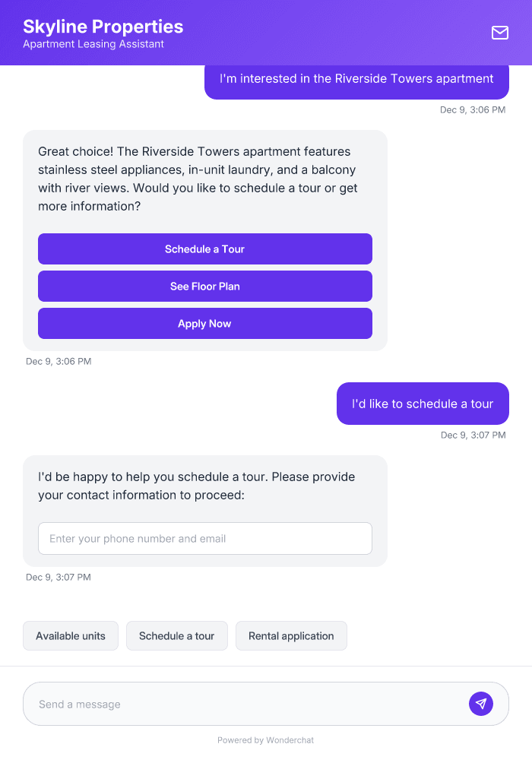532x760 pixels.
Task: Choose the Rental application quick reply
Action: click(x=291, y=635)
